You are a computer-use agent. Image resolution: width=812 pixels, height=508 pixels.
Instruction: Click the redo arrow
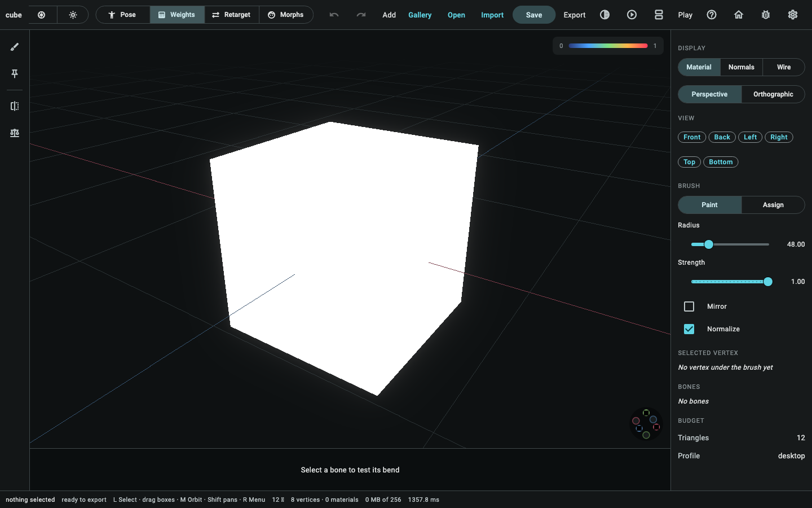(x=361, y=15)
